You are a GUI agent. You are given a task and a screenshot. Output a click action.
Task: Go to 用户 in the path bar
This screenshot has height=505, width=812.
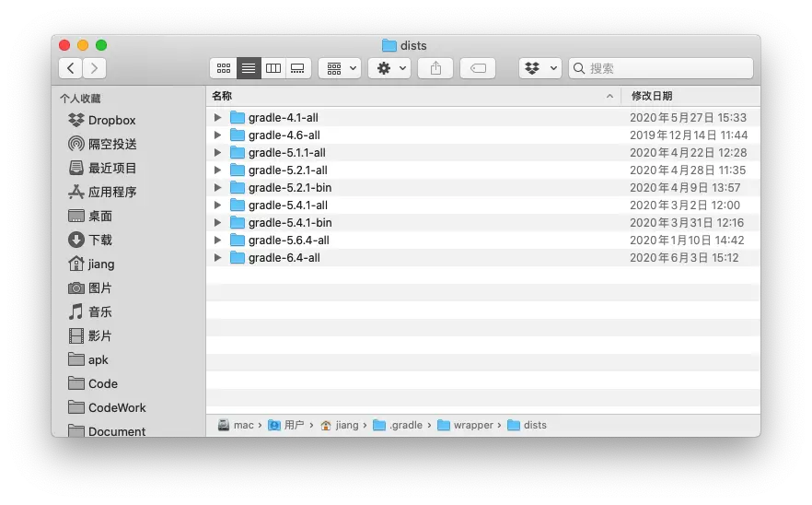[x=285, y=425]
